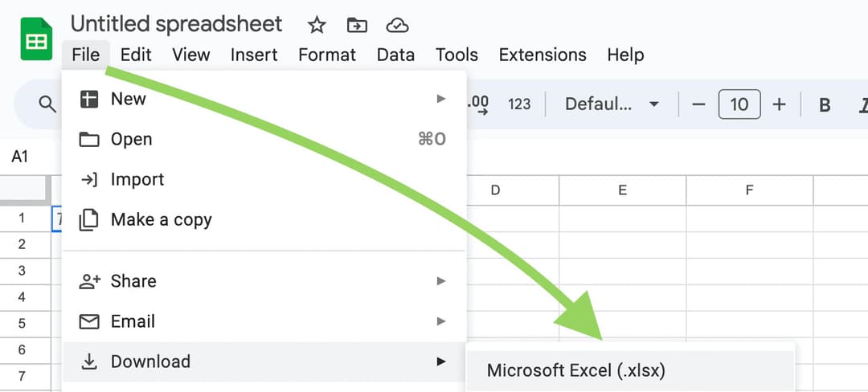Expand the Download submenu arrow
The image size is (868, 392).
click(x=441, y=361)
